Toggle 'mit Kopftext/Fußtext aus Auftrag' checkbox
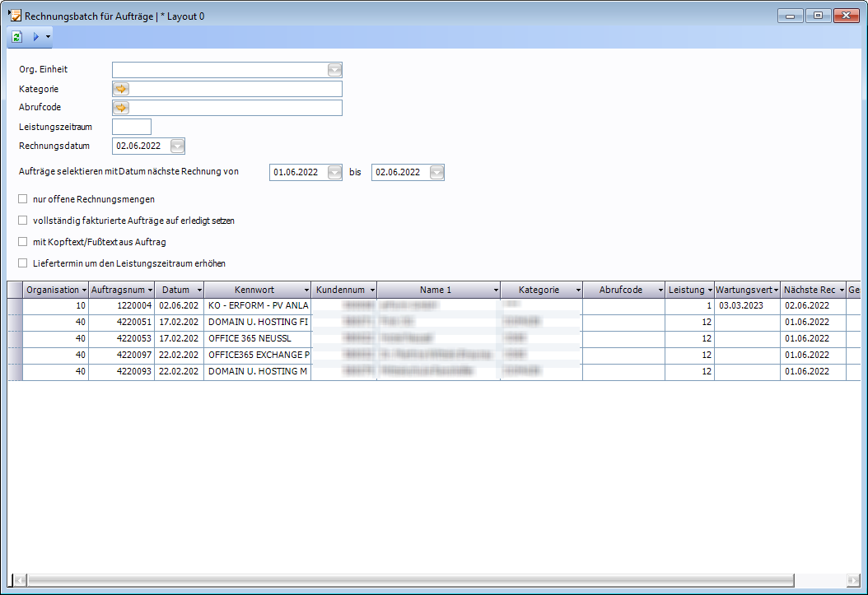The width and height of the screenshot is (868, 595). pyautogui.click(x=23, y=242)
